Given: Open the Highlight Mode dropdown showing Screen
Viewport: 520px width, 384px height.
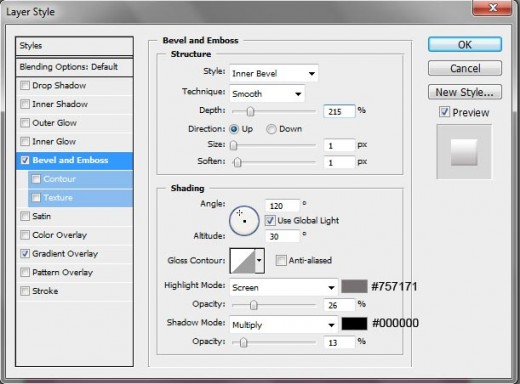Looking at the screenshot, I should [283, 287].
